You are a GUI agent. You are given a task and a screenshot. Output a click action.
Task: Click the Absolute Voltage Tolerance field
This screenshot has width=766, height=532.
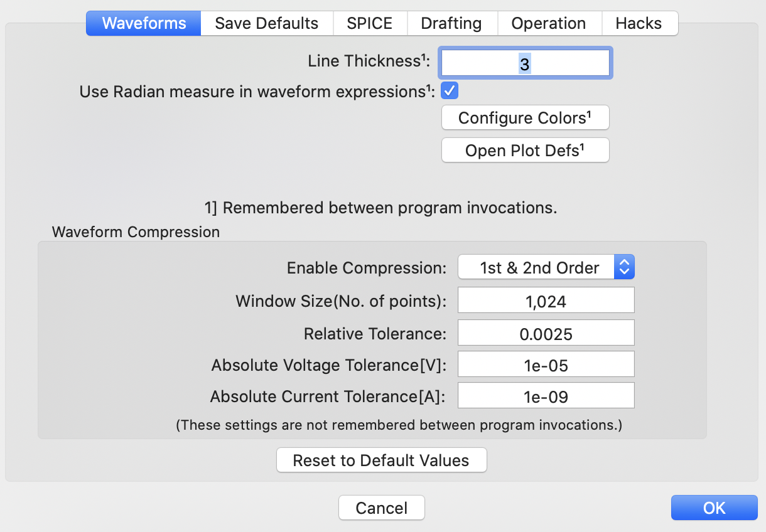[x=546, y=364]
